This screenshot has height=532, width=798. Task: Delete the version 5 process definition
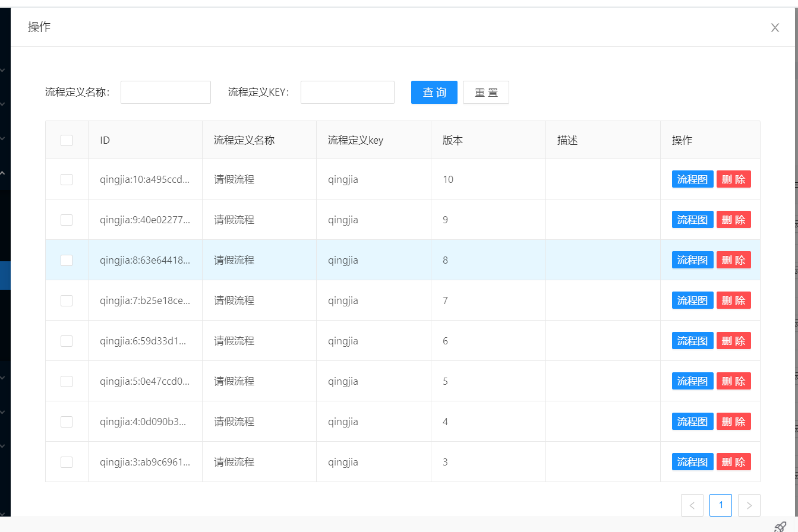(x=734, y=381)
